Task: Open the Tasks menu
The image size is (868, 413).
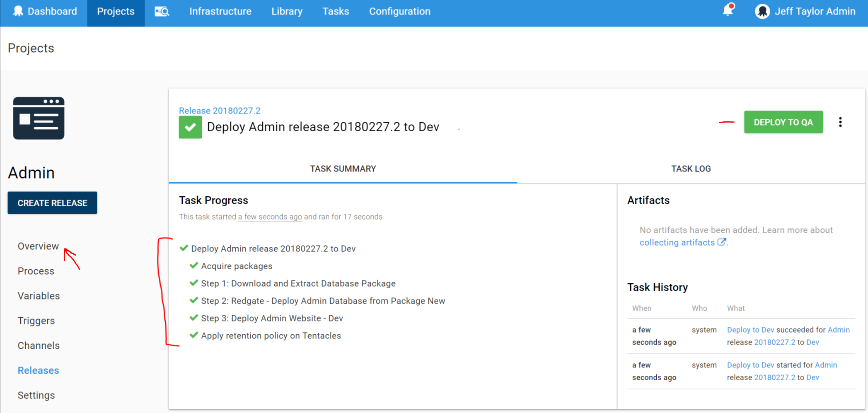Action: (336, 11)
